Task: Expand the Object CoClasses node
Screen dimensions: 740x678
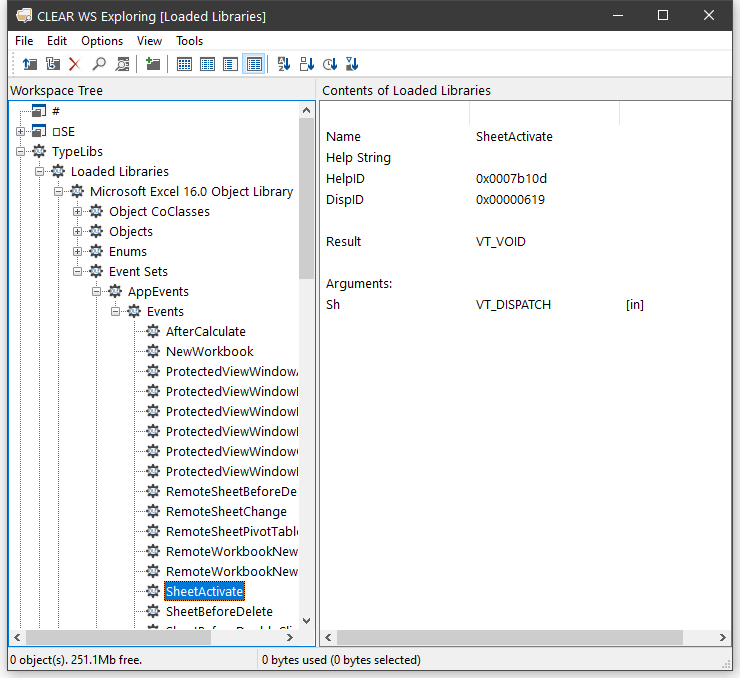Action: coord(78,211)
